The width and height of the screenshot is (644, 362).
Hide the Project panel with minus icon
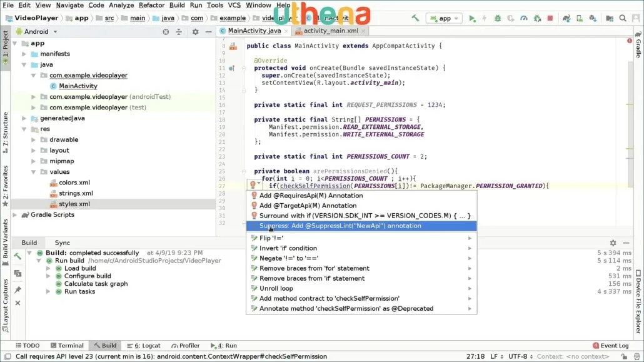click(209, 32)
